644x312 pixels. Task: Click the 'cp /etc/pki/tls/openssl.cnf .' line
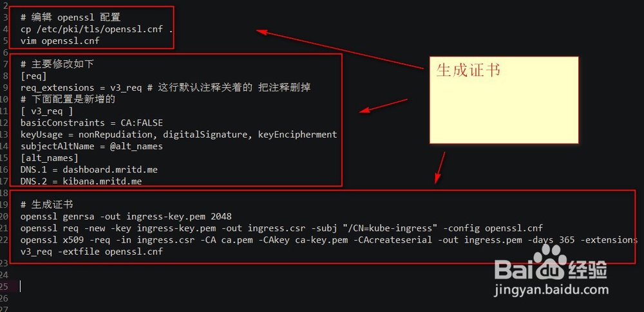[97, 29]
